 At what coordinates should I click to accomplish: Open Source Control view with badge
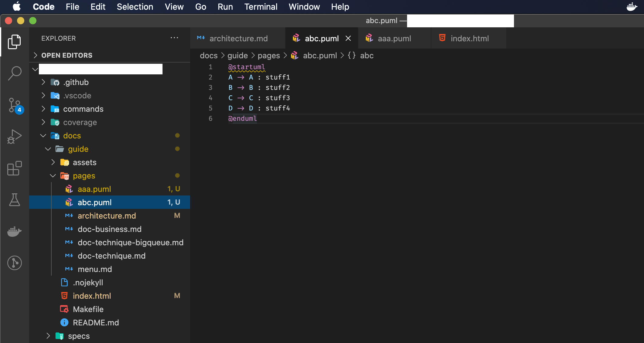click(15, 105)
